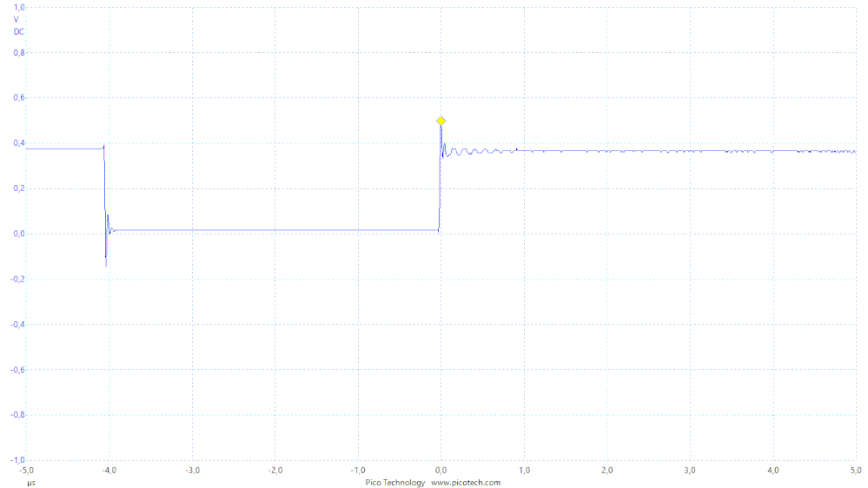Click the 3,0 time axis label

pos(690,471)
